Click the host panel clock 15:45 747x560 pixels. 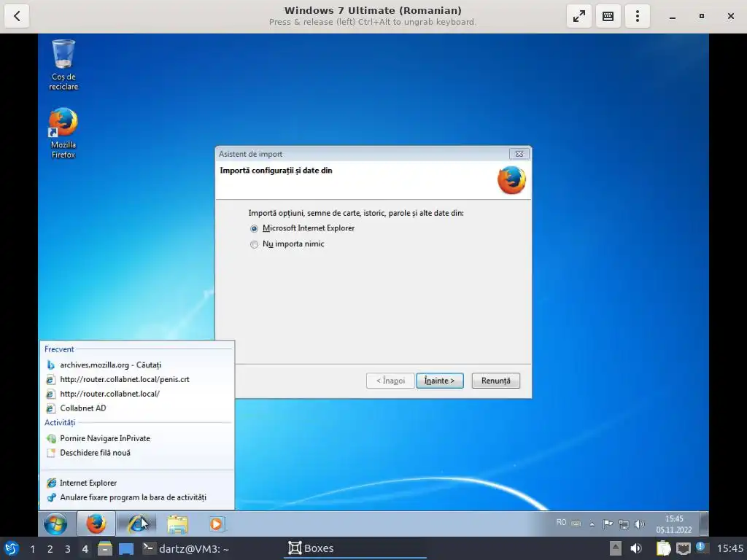[x=729, y=548]
